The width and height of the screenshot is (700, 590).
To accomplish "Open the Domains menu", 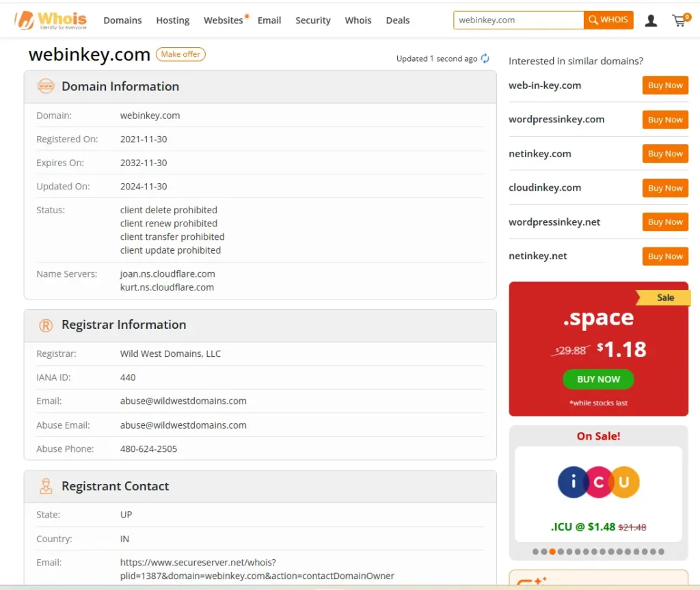I will pyautogui.click(x=122, y=21).
